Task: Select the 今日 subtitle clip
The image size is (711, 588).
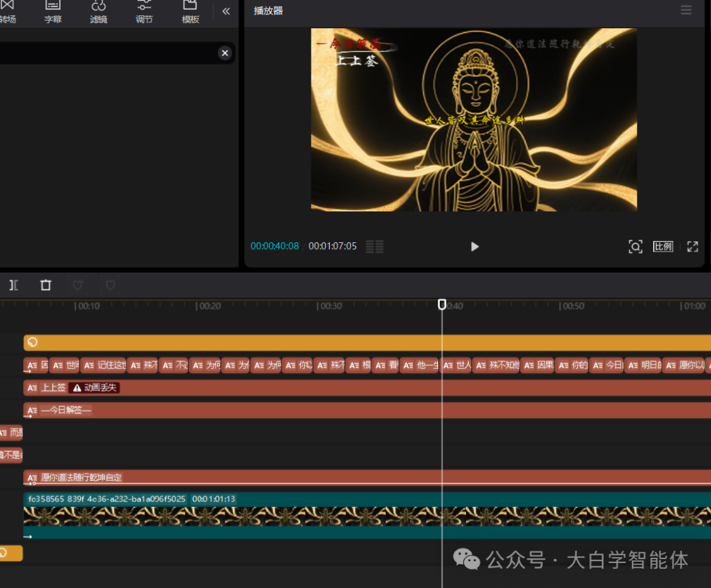Action: coord(607,365)
